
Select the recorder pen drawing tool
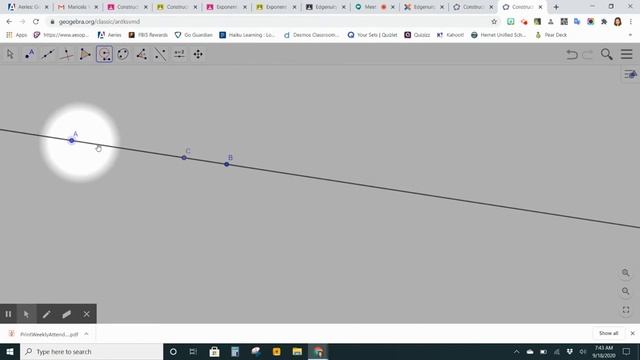click(46, 314)
